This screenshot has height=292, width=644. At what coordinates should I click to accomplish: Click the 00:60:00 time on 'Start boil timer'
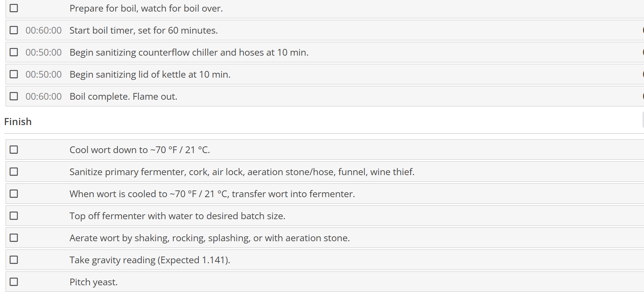44,30
